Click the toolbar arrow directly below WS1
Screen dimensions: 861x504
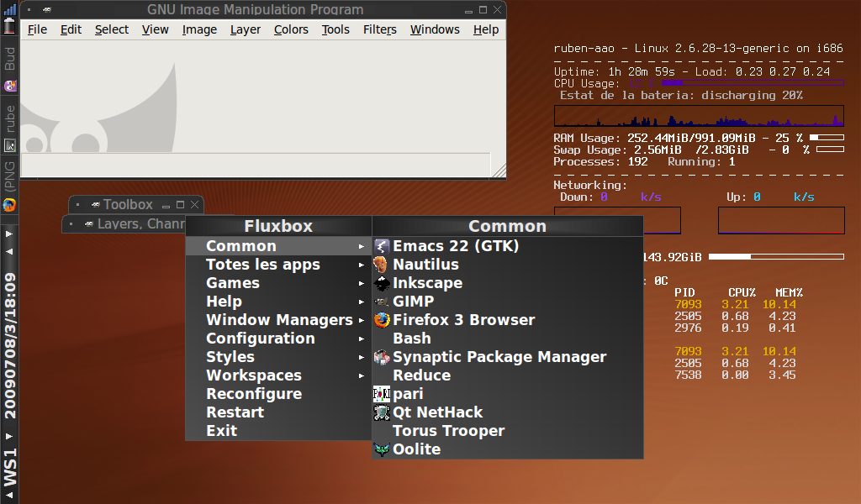pyautogui.click(x=9, y=496)
